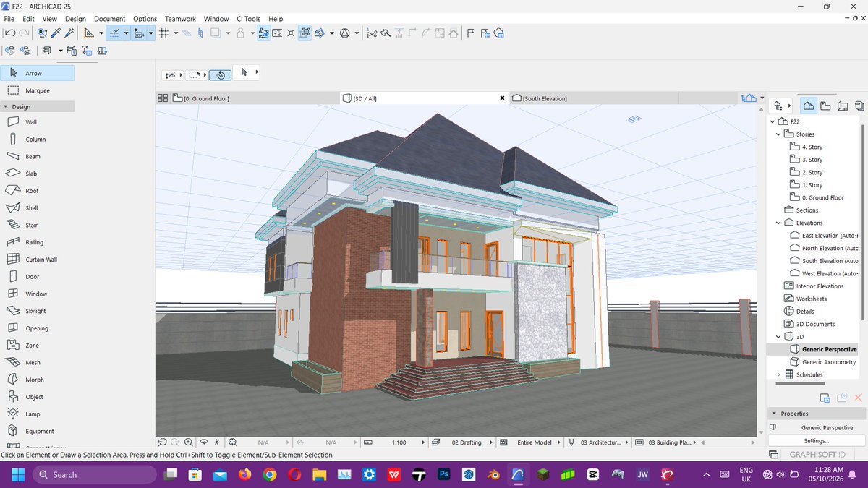868x488 pixels.
Task: Select the Lamp tool
Action: [x=38, y=414]
